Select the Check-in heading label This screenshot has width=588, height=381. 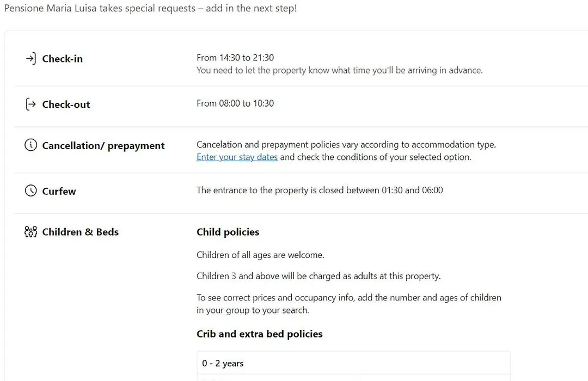point(62,59)
